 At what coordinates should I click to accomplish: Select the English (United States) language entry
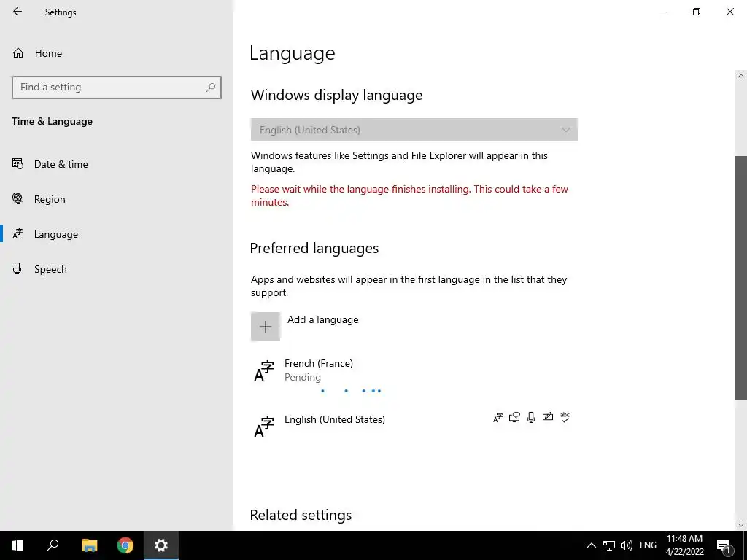pyautogui.click(x=414, y=425)
